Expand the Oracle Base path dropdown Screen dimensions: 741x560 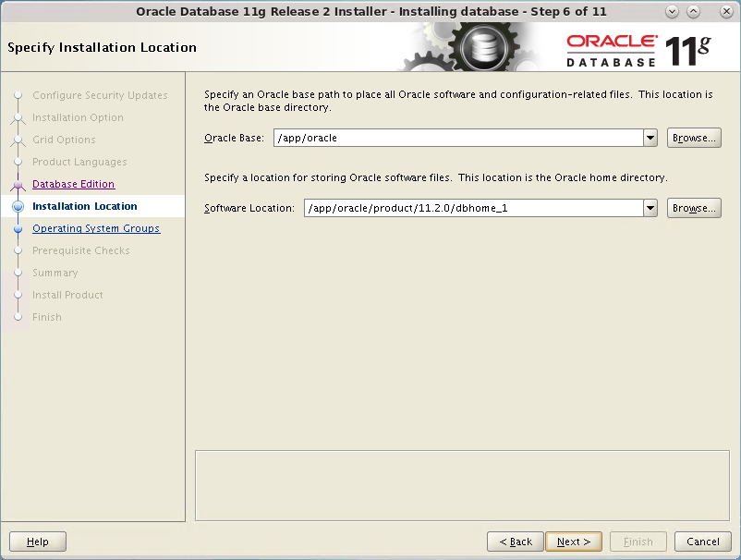coord(650,138)
